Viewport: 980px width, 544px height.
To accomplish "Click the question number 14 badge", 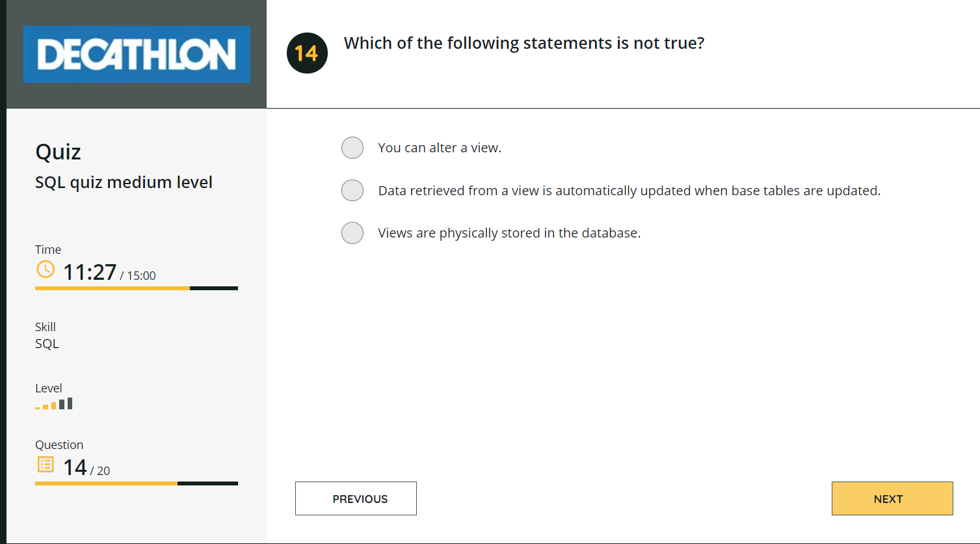I will pyautogui.click(x=307, y=53).
